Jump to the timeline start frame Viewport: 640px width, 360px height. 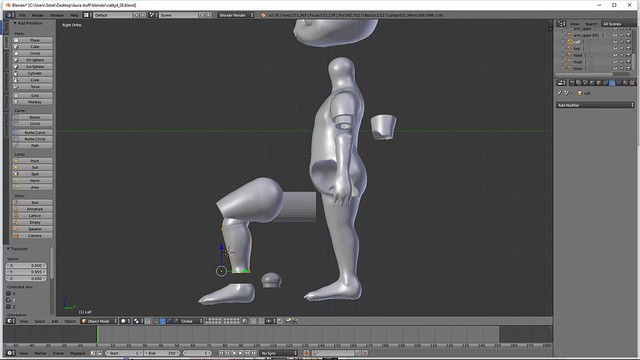(221, 353)
